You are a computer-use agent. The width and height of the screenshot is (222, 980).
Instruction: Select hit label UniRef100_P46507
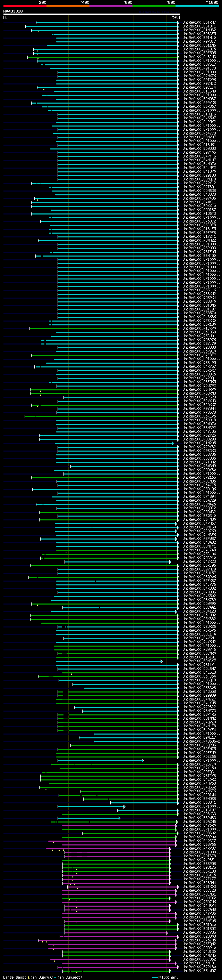pyautogui.click(x=199, y=118)
